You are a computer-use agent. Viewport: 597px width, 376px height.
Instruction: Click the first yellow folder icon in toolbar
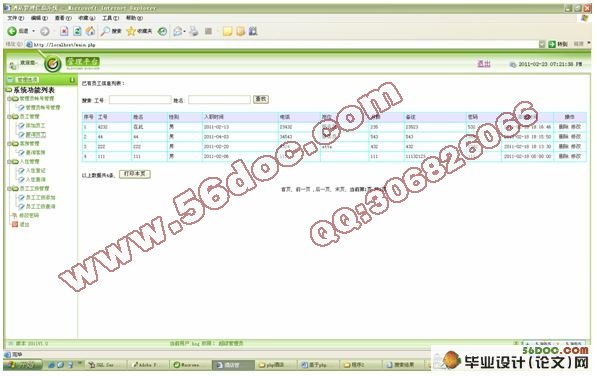[x=227, y=31]
